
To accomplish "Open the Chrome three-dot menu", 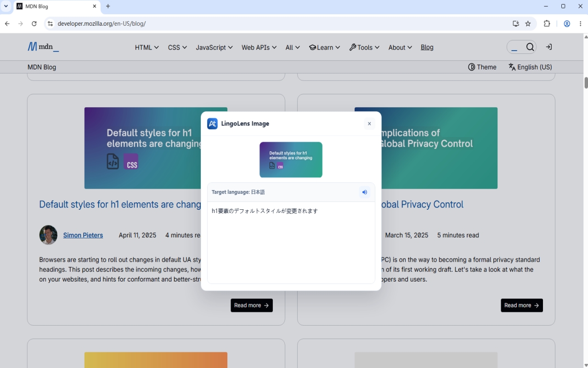I will pos(581,23).
